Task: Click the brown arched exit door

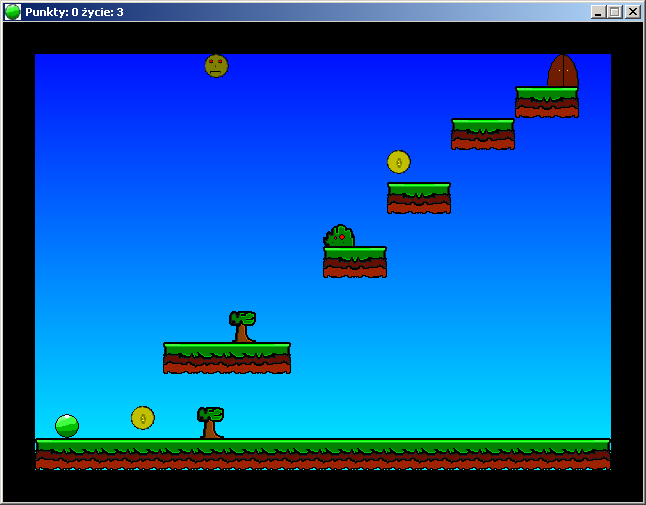Action: click(562, 71)
